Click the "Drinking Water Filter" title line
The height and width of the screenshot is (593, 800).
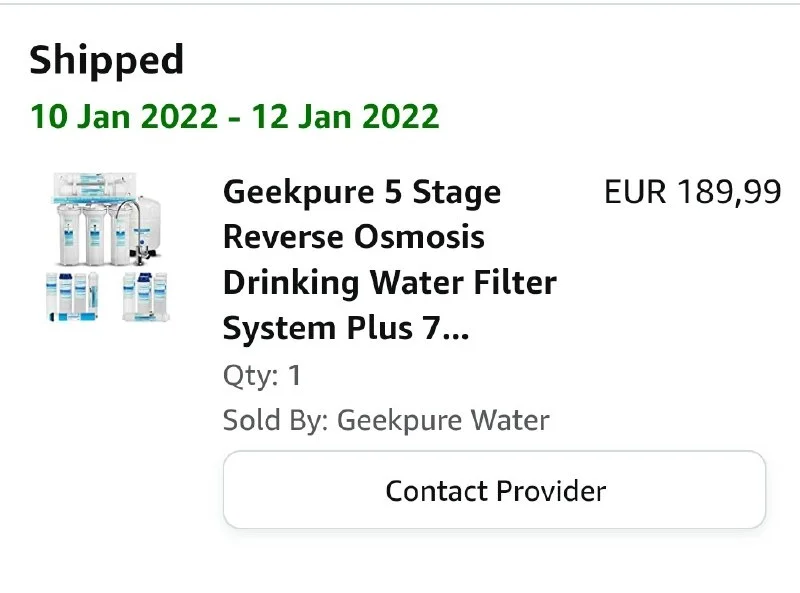coord(389,283)
